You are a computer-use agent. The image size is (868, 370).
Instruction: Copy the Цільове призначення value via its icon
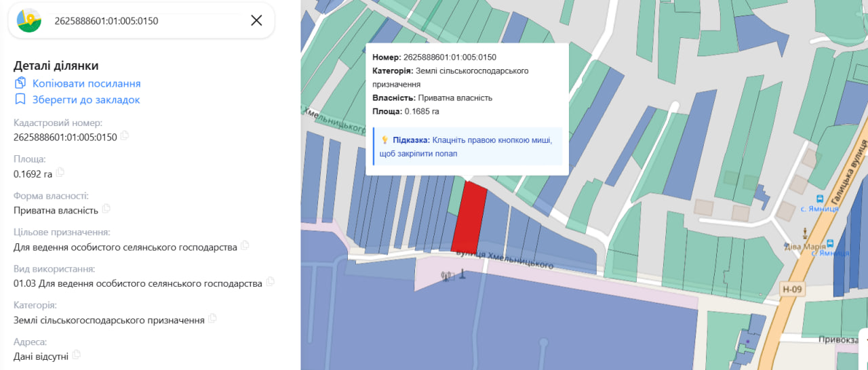click(245, 245)
